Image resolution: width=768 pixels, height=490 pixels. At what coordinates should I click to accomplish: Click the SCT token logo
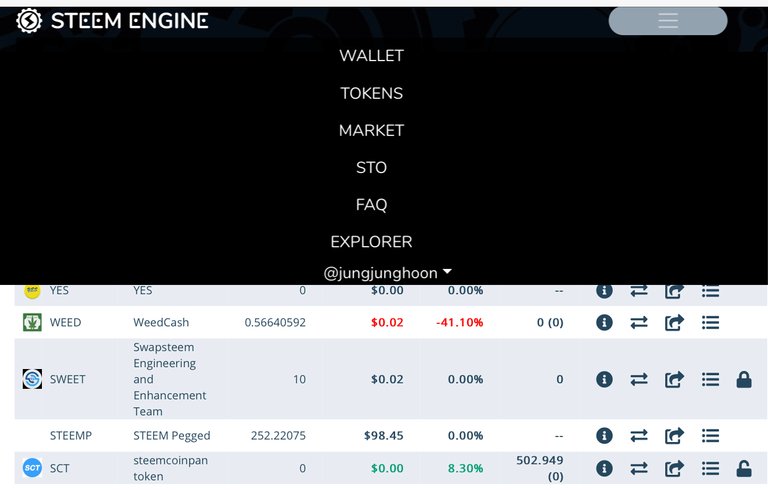[32, 468]
